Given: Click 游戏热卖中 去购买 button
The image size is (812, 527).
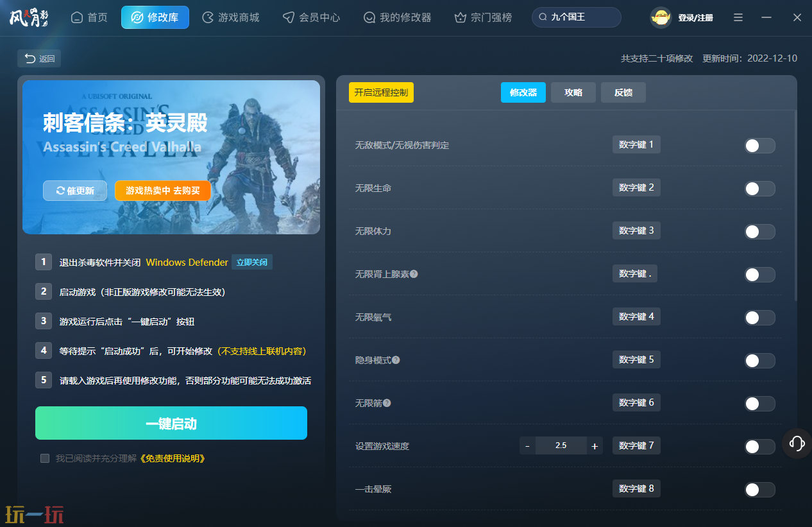Looking at the screenshot, I should pyautogui.click(x=163, y=191).
